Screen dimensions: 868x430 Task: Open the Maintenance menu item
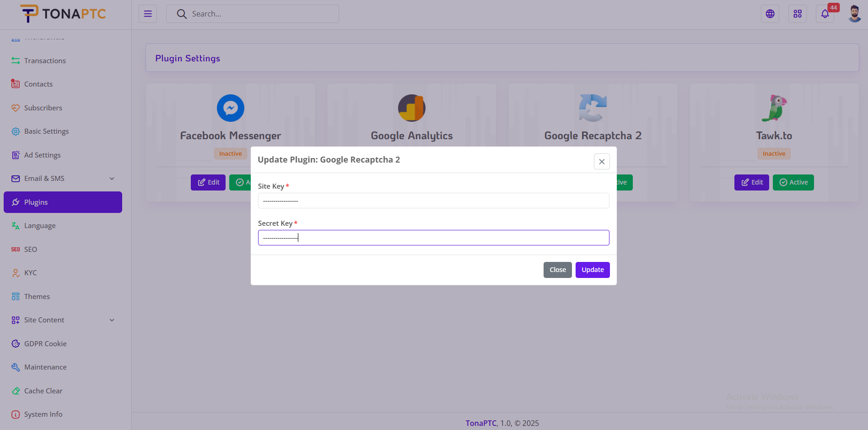tap(63, 367)
